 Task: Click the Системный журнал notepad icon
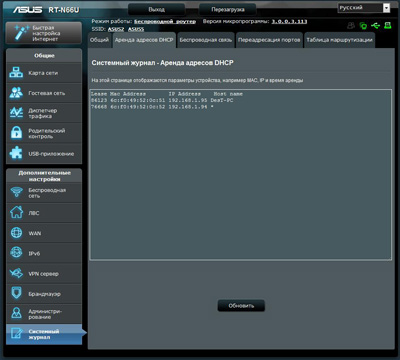pos(16,334)
